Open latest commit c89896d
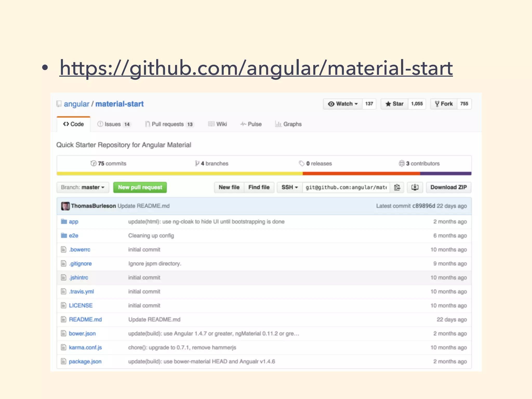The image size is (532, 399). click(423, 206)
